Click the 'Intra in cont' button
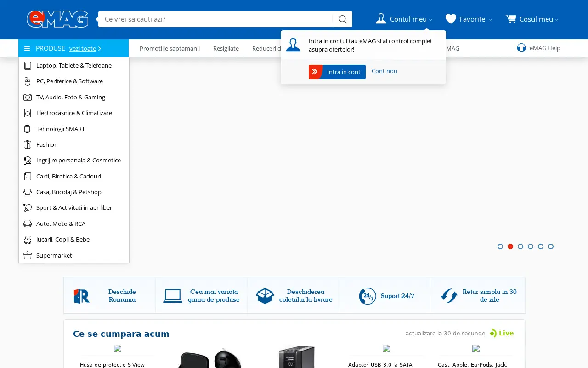The width and height of the screenshot is (588, 368). [337, 72]
